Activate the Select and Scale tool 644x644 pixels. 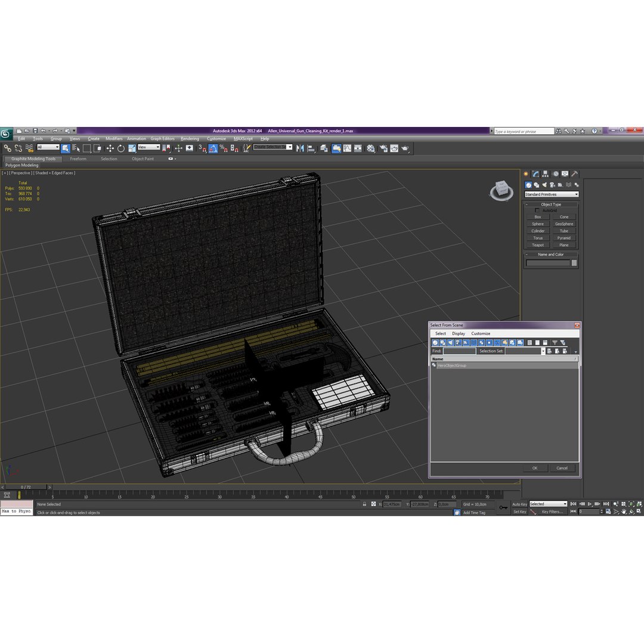tap(132, 148)
